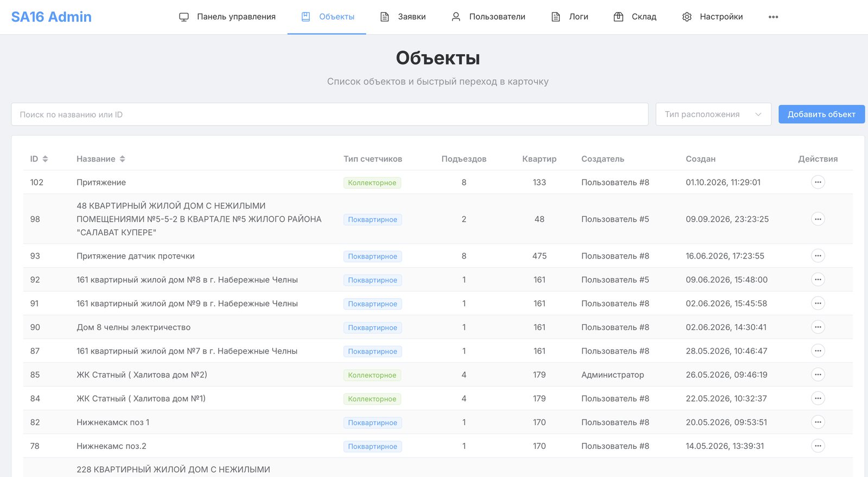Screen dimensions: 868x477
Task: Focus the search by name or ID field
Action: [330, 114]
